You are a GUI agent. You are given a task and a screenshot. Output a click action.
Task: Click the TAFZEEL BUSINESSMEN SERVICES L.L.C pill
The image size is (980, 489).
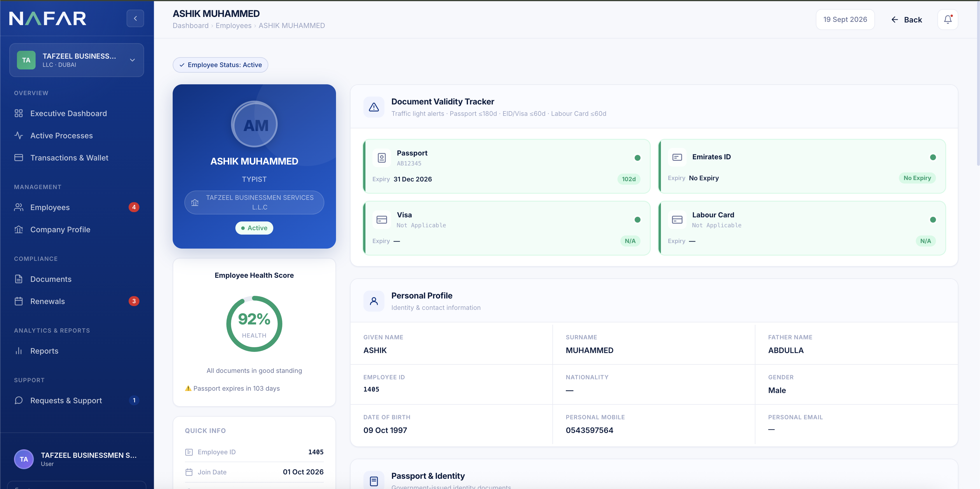pyautogui.click(x=254, y=202)
